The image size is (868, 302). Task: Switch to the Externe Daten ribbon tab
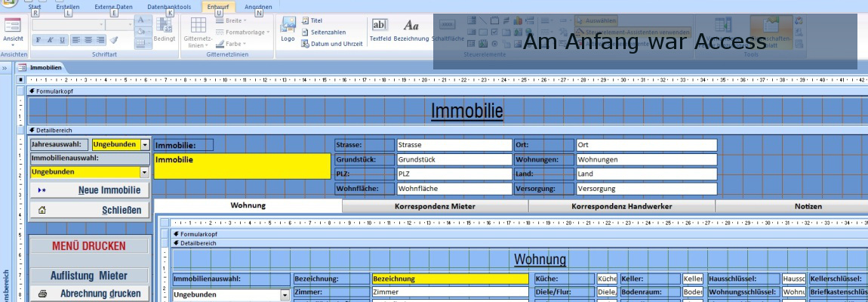point(113,7)
